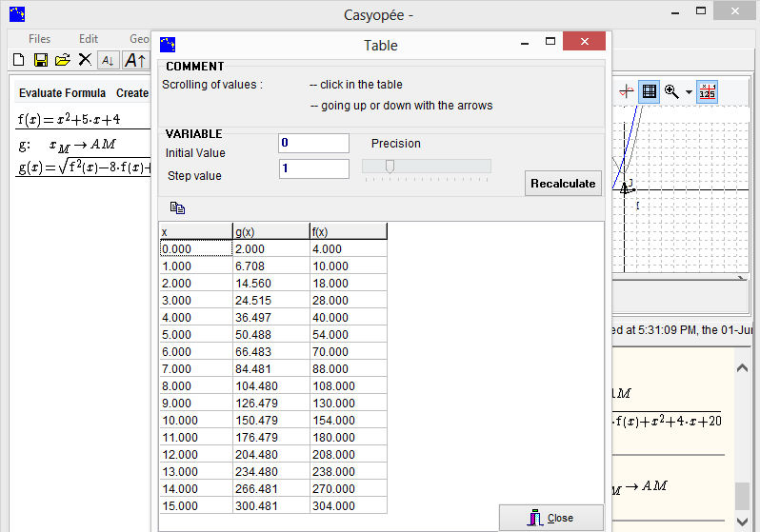Click the g(x) value 36.497

[x=270, y=317]
